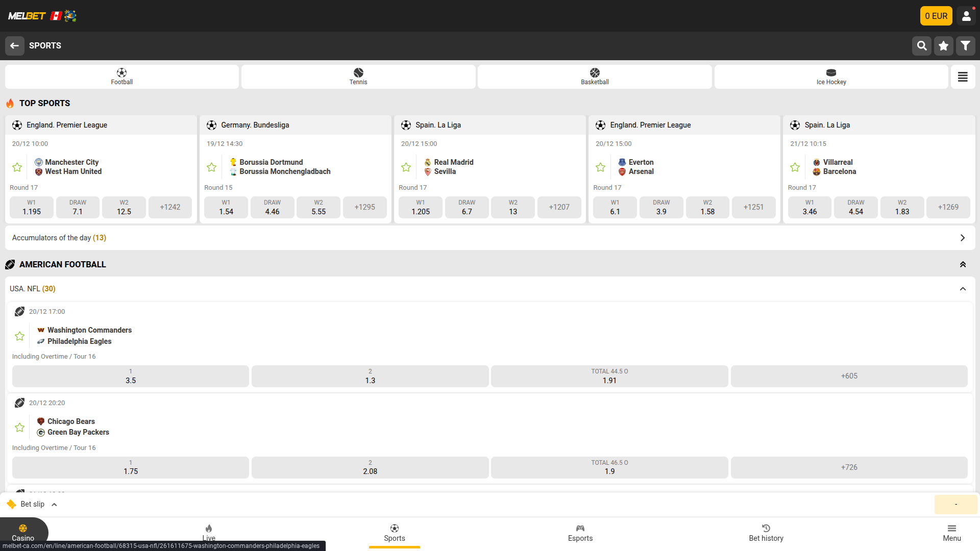
Task: Open +1251 more markets for Everton match
Action: [x=753, y=207]
